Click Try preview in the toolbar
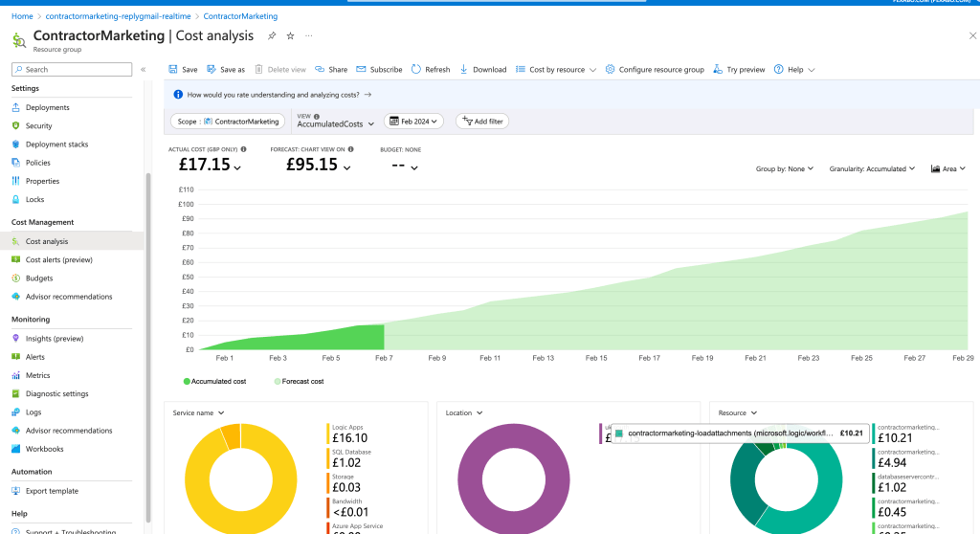 click(739, 70)
